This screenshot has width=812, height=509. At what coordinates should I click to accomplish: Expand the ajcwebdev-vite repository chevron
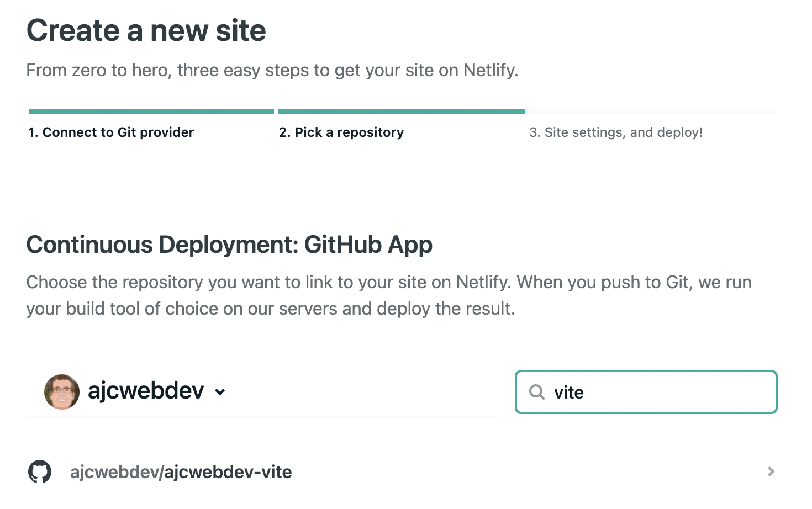click(771, 471)
